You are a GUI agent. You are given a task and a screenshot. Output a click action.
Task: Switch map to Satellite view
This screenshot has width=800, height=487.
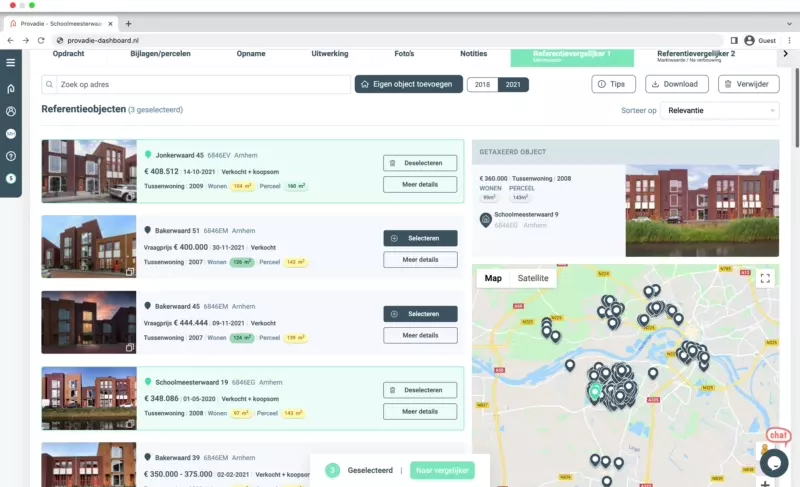[x=533, y=278]
